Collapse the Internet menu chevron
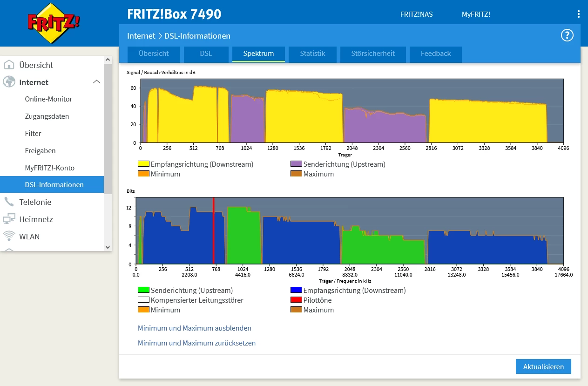The width and height of the screenshot is (588, 386). point(96,82)
